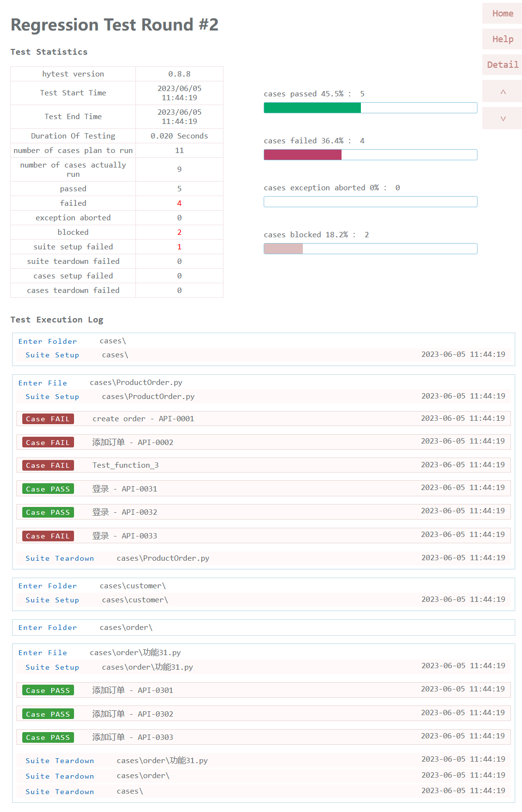Click the Test Start Time value
This screenshot has height=812, width=522.
tap(179, 93)
